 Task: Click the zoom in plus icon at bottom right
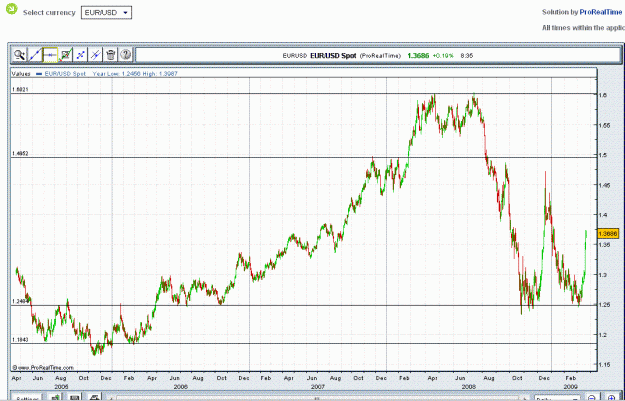611,398
